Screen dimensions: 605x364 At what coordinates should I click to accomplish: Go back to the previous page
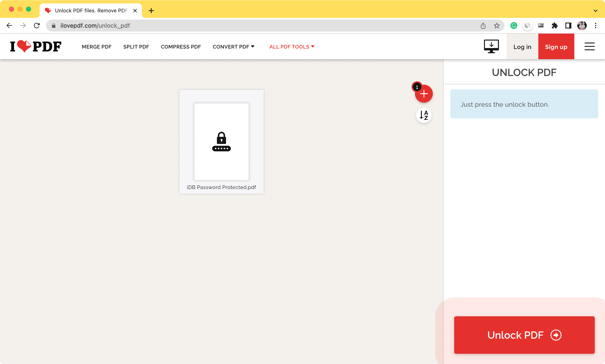coord(9,26)
